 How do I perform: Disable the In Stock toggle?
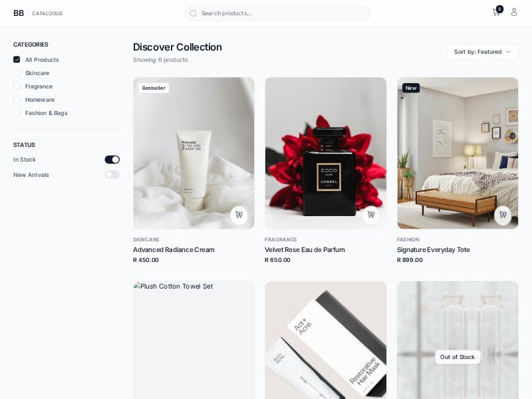(x=112, y=160)
